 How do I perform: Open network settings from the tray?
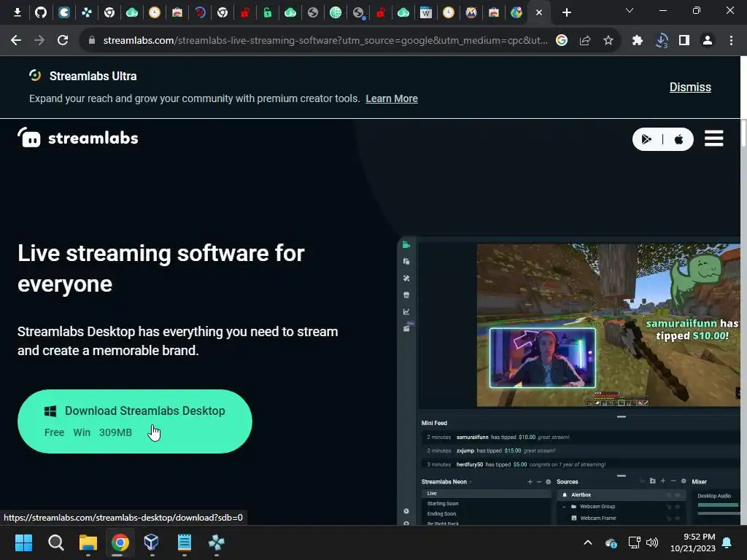[634, 542]
